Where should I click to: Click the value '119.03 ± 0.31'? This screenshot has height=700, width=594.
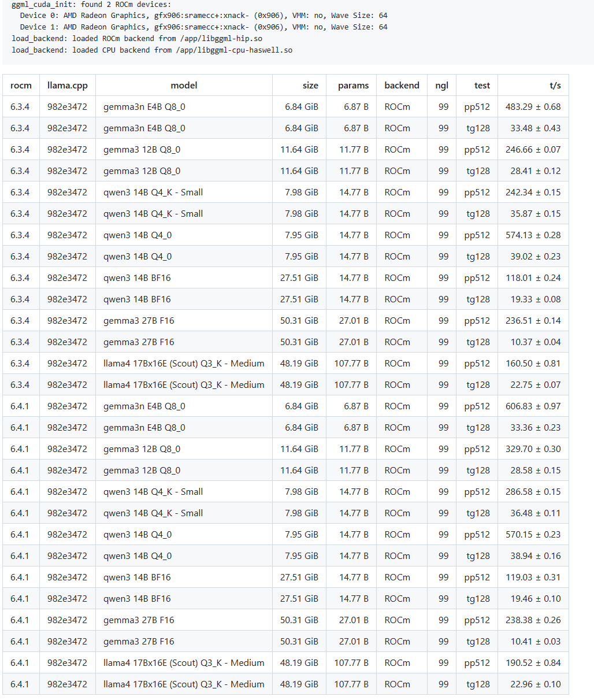[x=533, y=577]
